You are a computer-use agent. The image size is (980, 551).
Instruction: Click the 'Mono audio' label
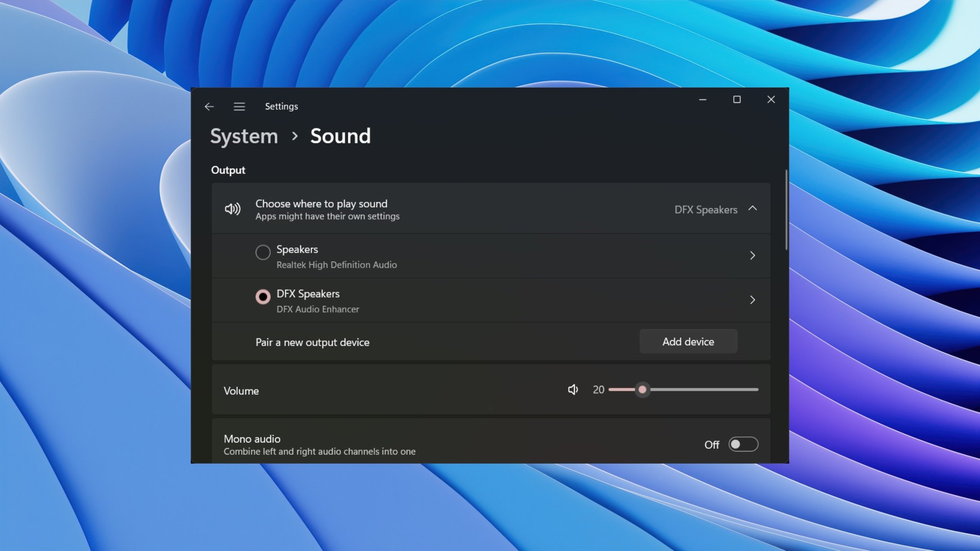click(x=252, y=439)
